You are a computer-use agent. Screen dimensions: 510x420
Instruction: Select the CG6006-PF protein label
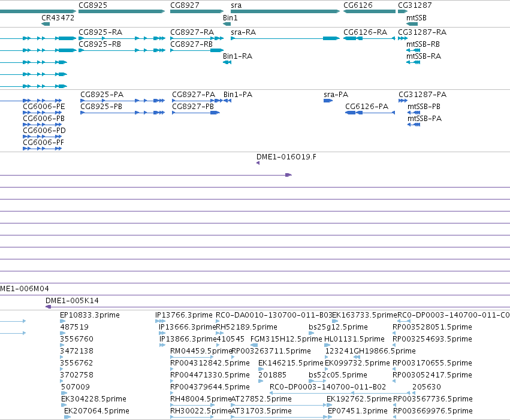44,143
